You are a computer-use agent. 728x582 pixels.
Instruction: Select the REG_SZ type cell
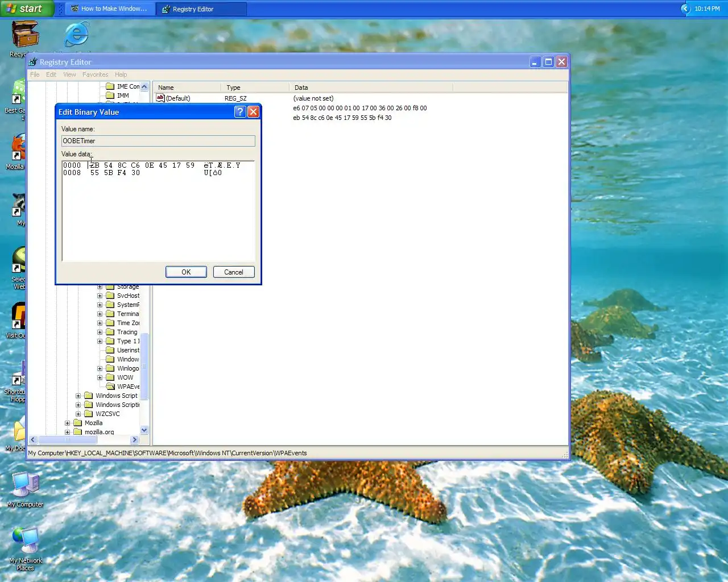(x=235, y=98)
